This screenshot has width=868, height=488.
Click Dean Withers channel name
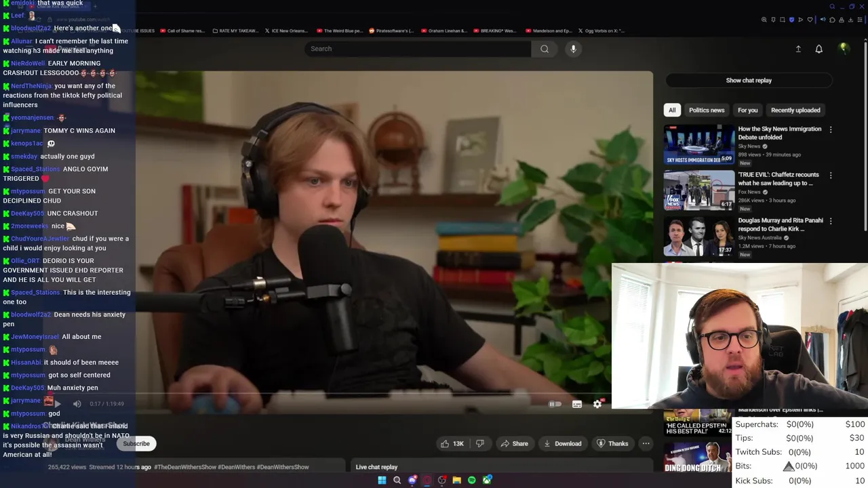pos(85,439)
